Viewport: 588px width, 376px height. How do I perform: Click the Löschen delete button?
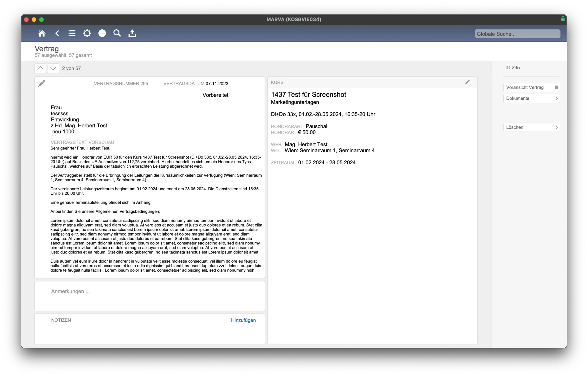click(x=531, y=127)
